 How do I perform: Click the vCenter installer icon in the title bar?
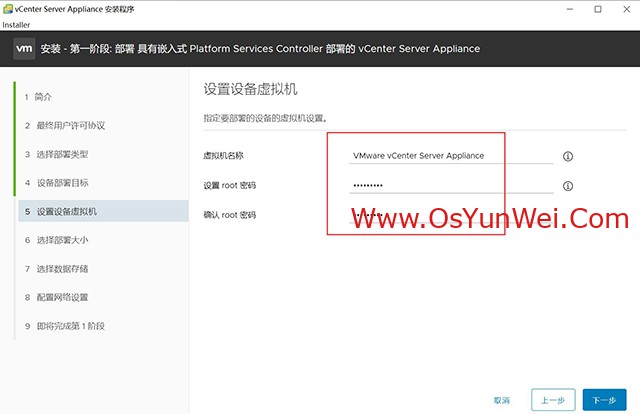pos(7,9)
